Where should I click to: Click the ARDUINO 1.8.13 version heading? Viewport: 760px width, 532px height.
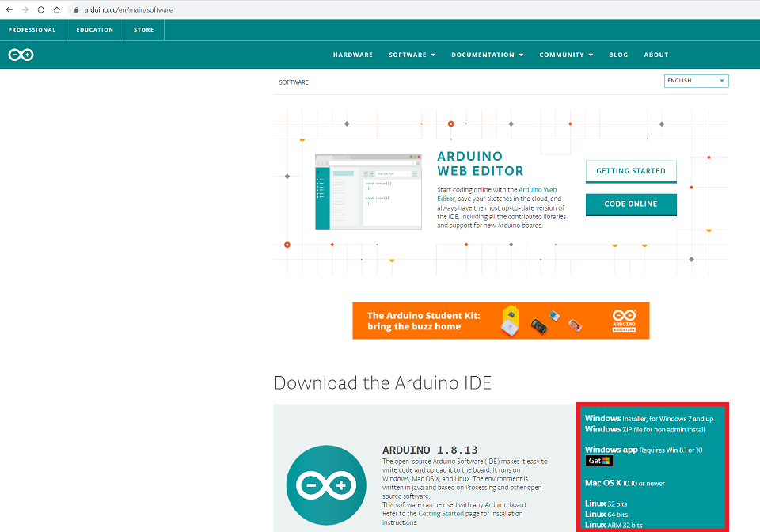(430, 450)
